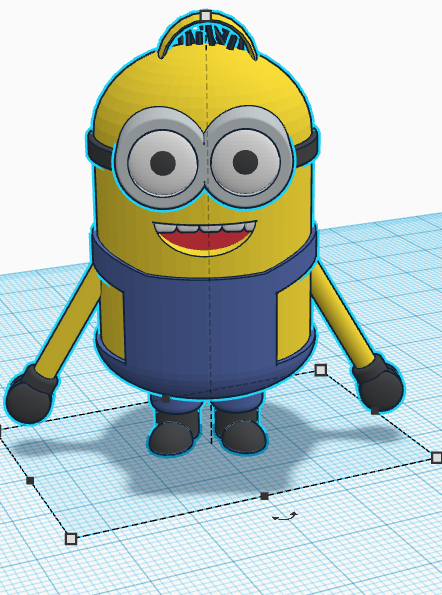
Task: Select the minion's glove on the right side
Action: [x=379, y=382]
